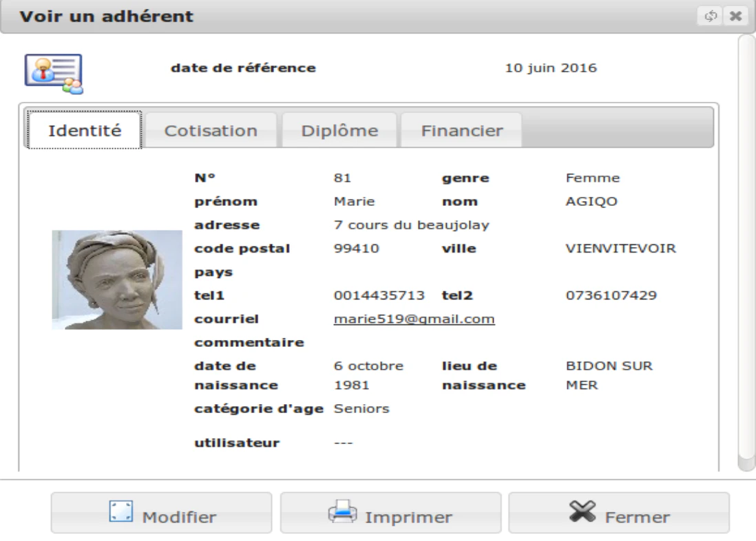Click the Fermer button

[619, 513]
